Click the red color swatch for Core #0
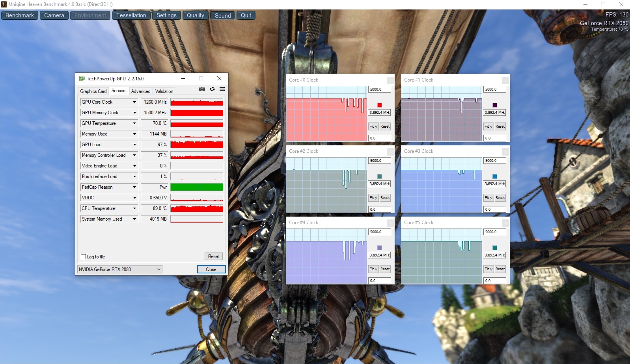 coord(379,105)
